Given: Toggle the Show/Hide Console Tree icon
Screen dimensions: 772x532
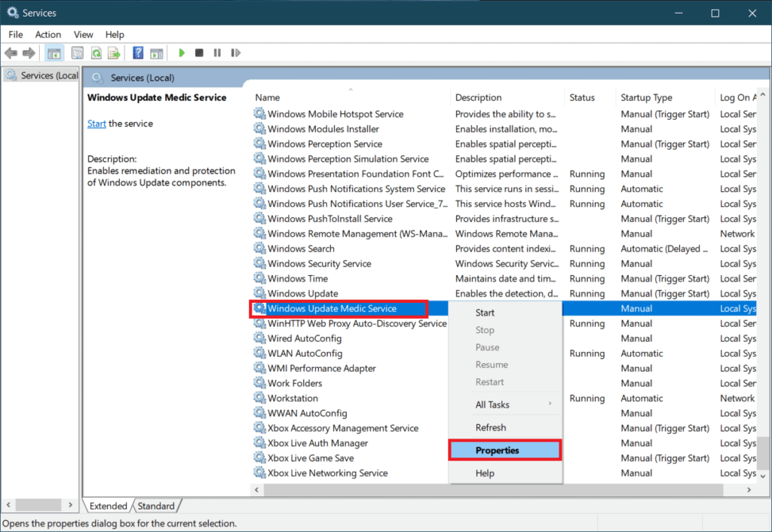Looking at the screenshot, I should tap(54, 52).
